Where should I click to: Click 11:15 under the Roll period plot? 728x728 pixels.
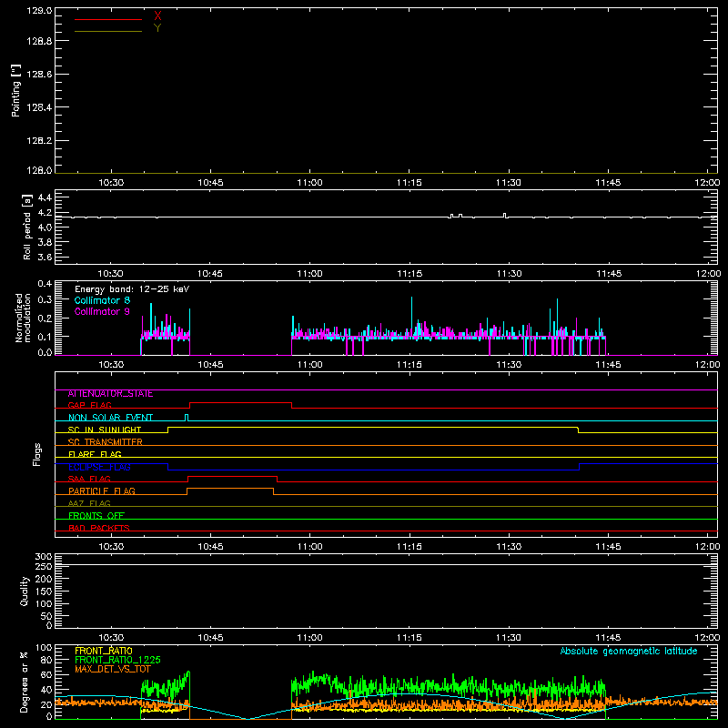(409, 274)
